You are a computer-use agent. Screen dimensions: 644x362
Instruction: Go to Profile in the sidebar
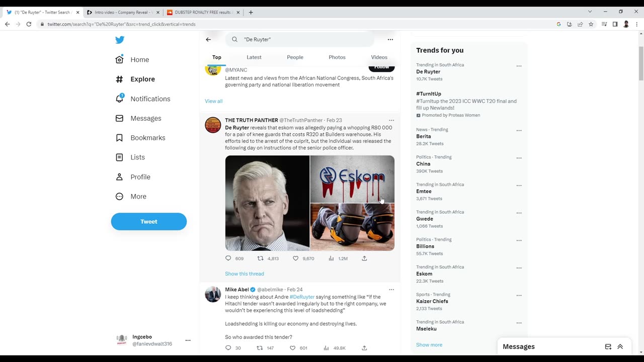[133, 177]
